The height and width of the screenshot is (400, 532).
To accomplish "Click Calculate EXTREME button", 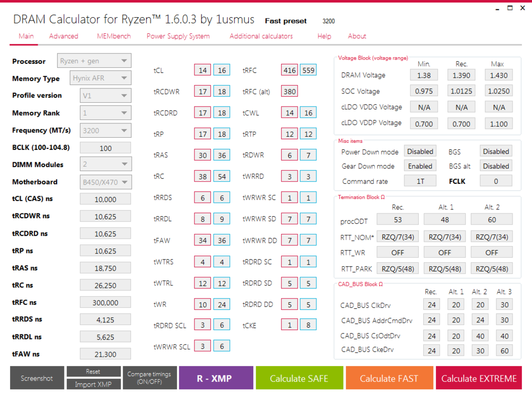I will pos(479,378).
